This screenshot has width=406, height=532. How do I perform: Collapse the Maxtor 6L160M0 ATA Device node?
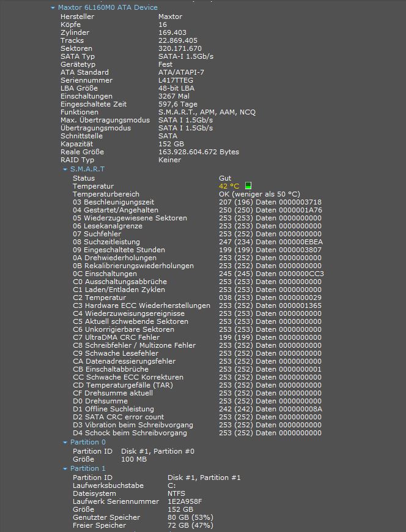(53, 8)
